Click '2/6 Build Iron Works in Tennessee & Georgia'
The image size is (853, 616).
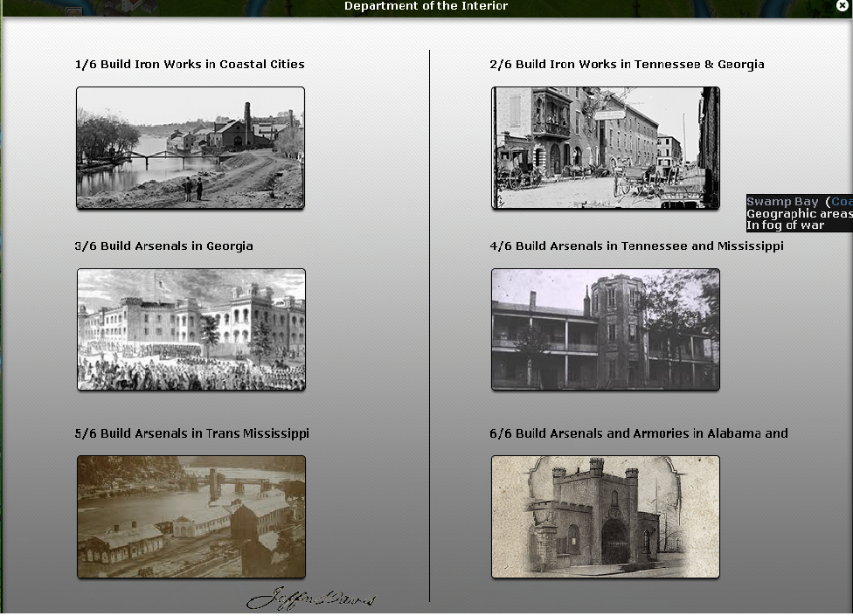[x=627, y=65]
